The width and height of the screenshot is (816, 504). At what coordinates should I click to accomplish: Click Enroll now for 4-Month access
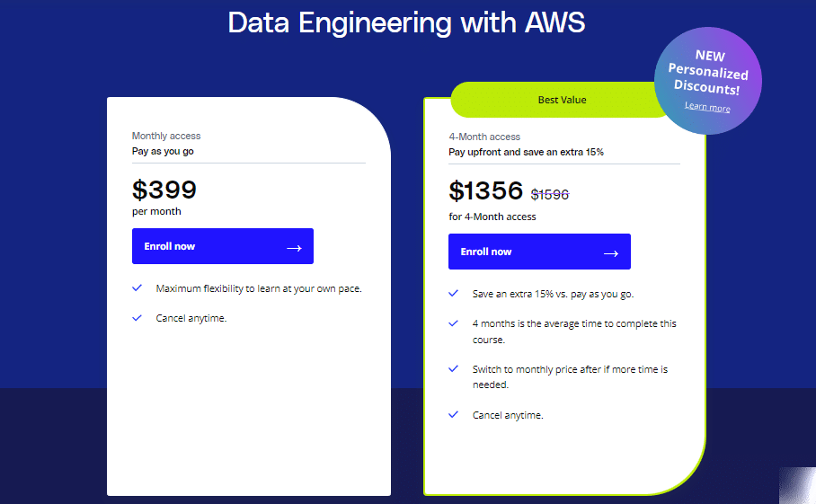tap(539, 252)
